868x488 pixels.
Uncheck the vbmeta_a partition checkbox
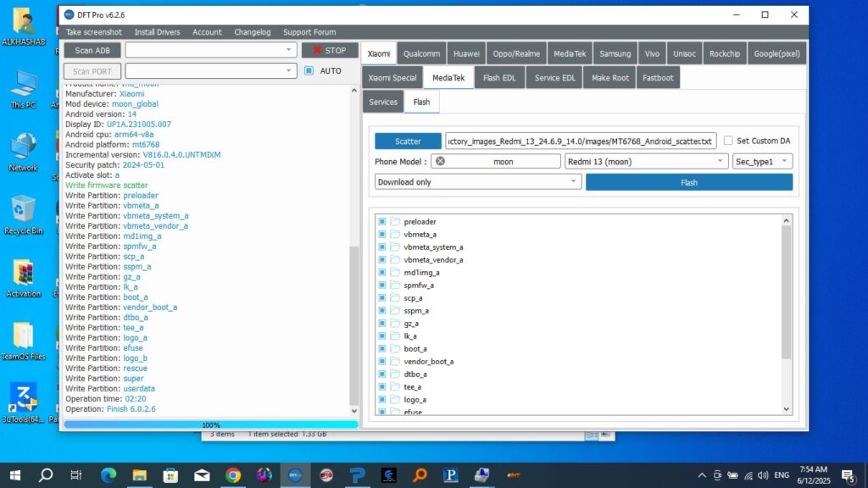click(382, 235)
